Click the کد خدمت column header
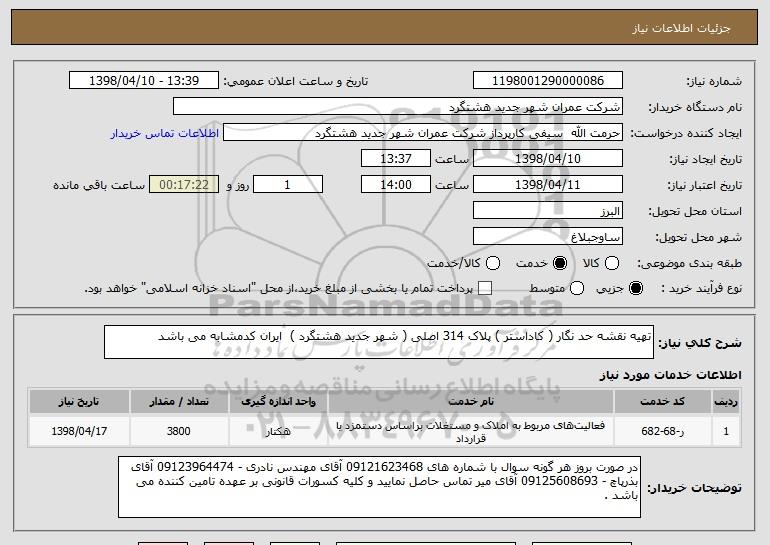The height and width of the screenshot is (545, 770). [x=662, y=402]
